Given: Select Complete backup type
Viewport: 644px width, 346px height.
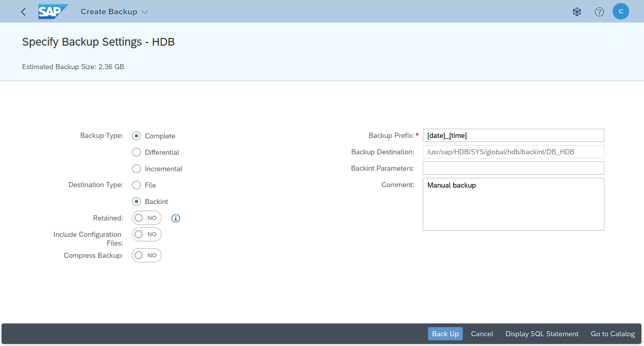Looking at the screenshot, I should [136, 136].
